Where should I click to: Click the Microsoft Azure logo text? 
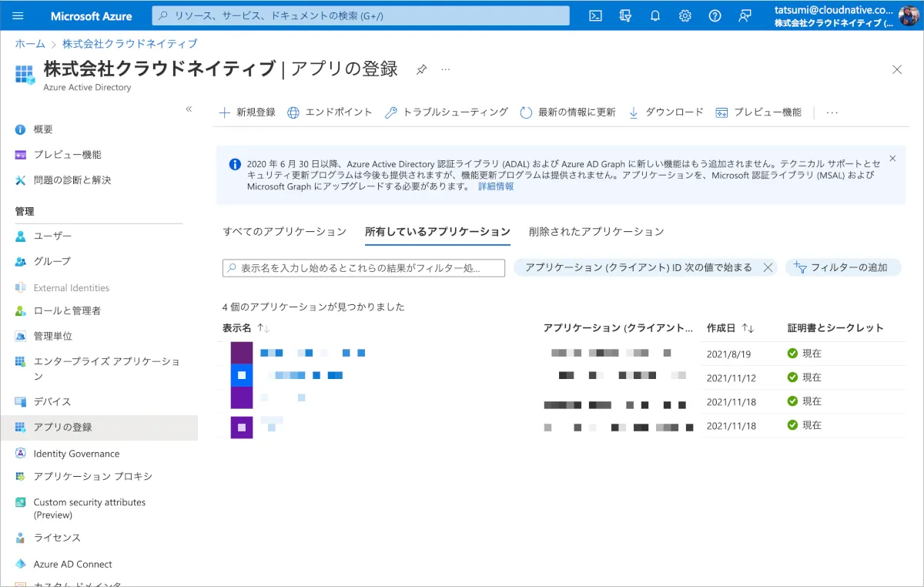point(91,15)
